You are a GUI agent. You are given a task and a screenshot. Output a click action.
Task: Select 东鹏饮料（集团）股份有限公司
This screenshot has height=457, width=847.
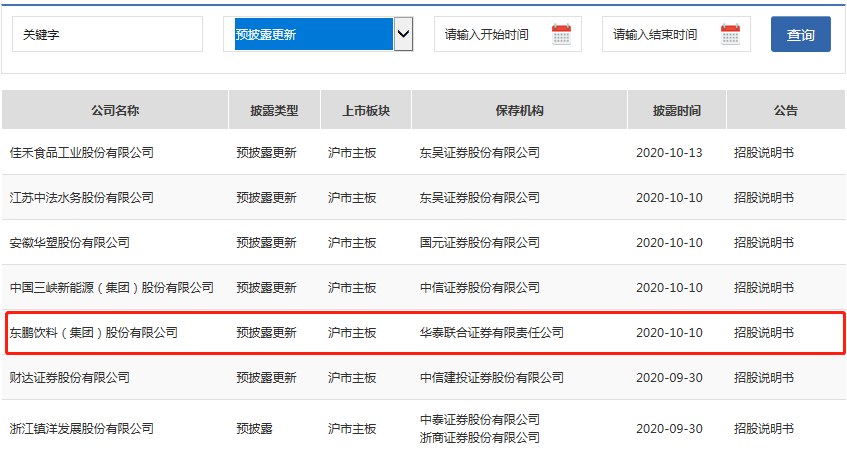pos(93,333)
